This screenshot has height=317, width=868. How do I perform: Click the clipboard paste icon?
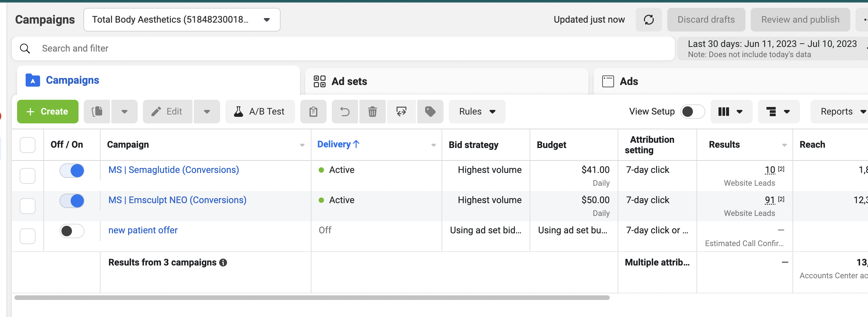tap(313, 111)
